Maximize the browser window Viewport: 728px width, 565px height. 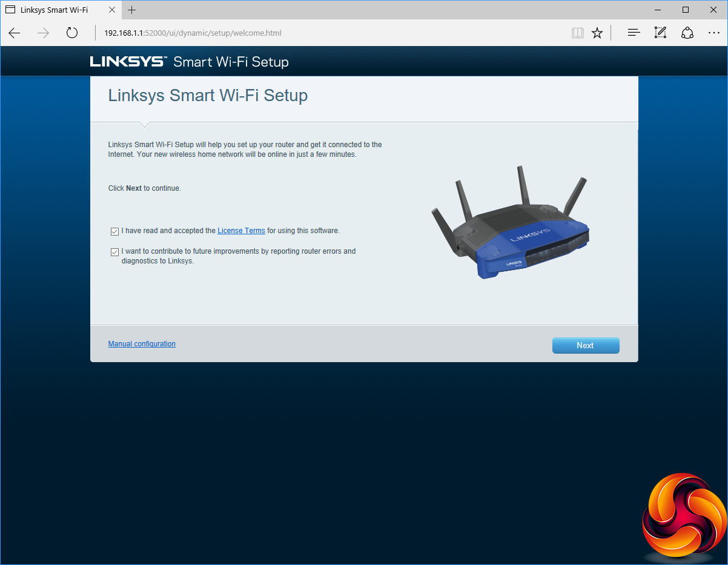pos(686,10)
